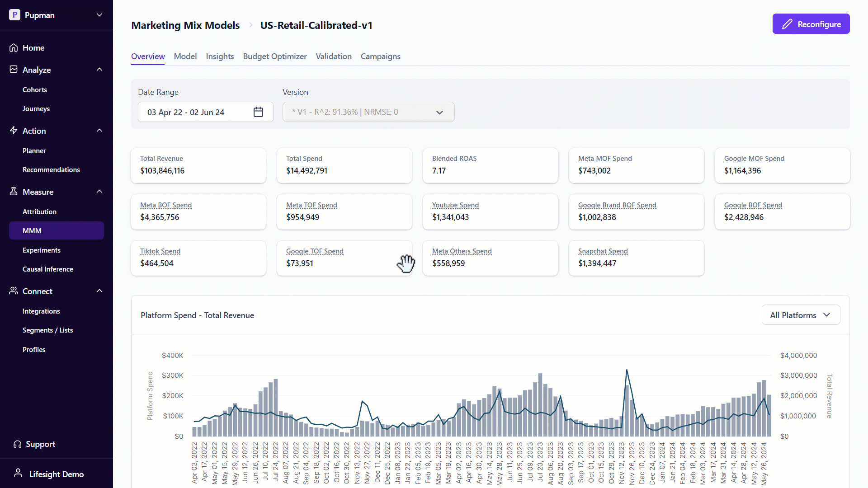Screen dimensions: 868x488
Task: Open Profiles in the sidebar
Action: tap(34, 350)
